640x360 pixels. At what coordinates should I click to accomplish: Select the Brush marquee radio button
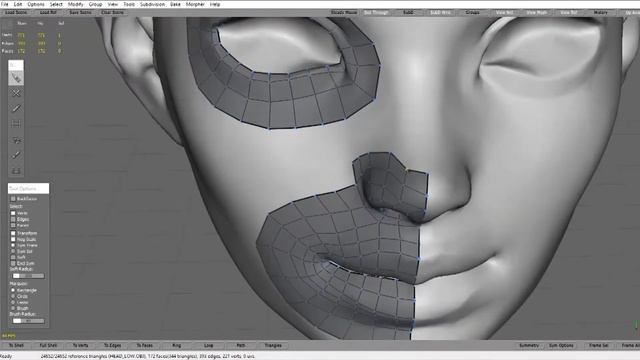[13, 308]
